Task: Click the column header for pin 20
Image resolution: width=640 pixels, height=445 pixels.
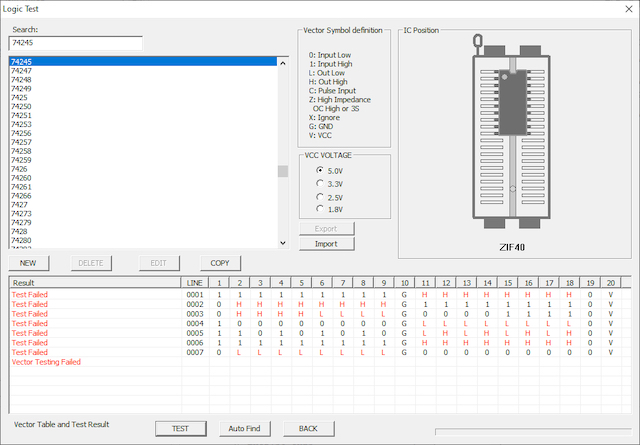Action: click(611, 283)
